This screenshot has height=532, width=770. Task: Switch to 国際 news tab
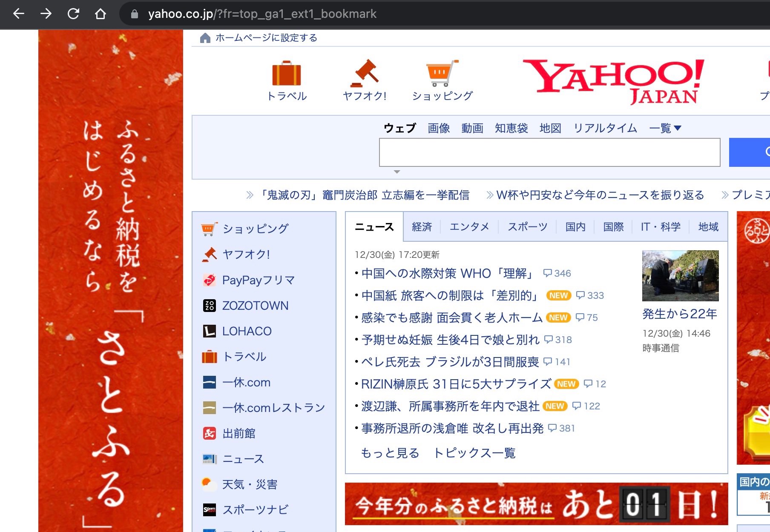613,227
